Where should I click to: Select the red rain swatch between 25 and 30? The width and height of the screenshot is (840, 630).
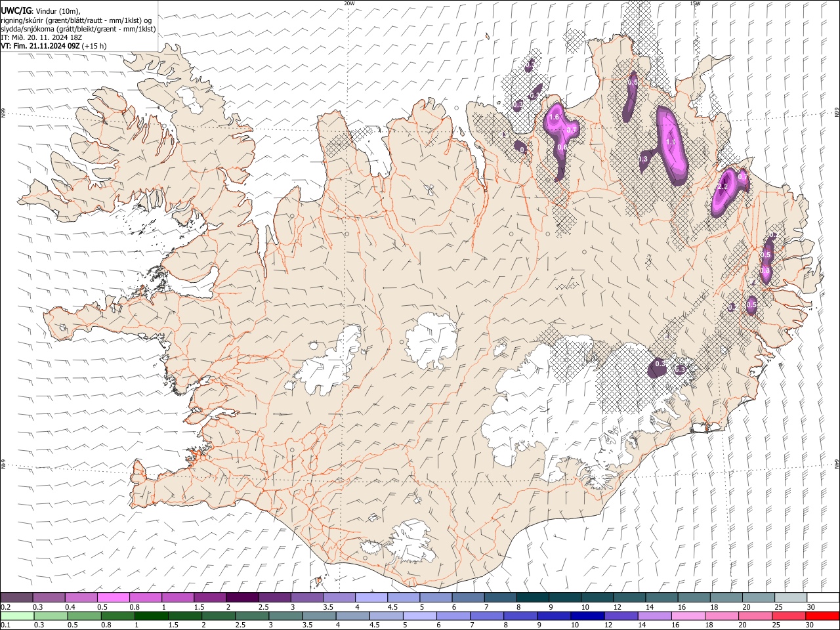tap(787, 616)
